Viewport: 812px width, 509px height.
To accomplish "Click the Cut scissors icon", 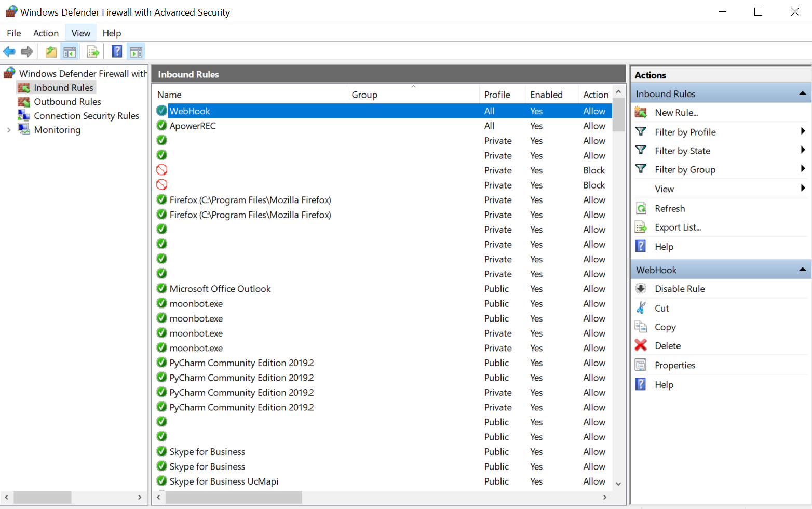I will (x=641, y=308).
